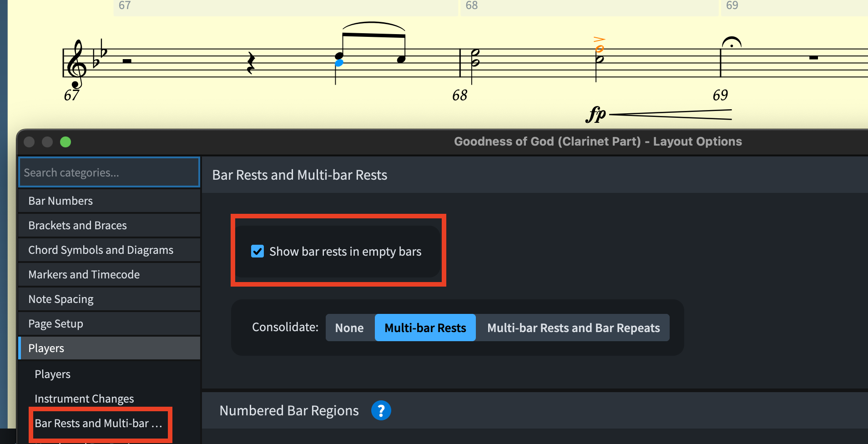Open the Bar Numbers category
Image resolution: width=868 pixels, height=444 pixels.
coord(109,201)
